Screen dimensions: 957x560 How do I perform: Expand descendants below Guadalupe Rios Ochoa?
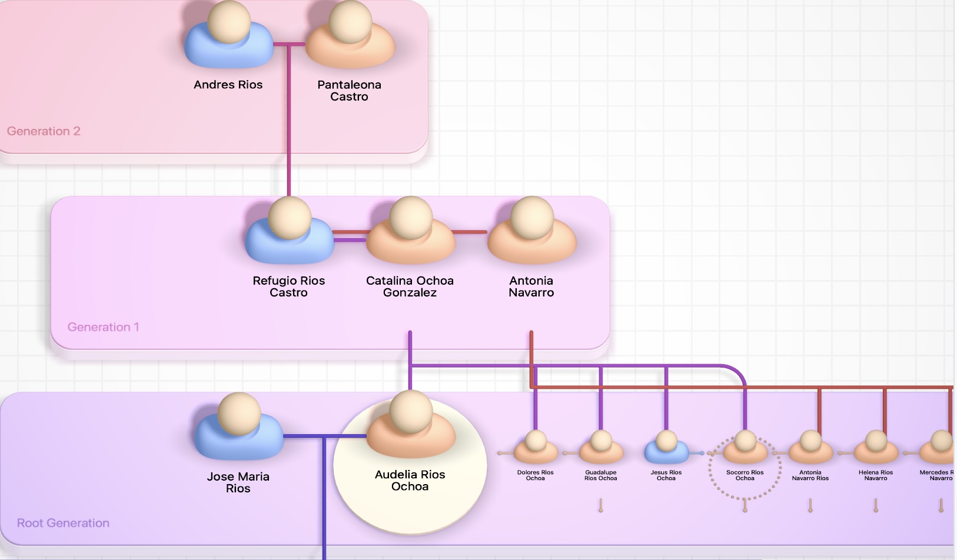[x=601, y=506]
